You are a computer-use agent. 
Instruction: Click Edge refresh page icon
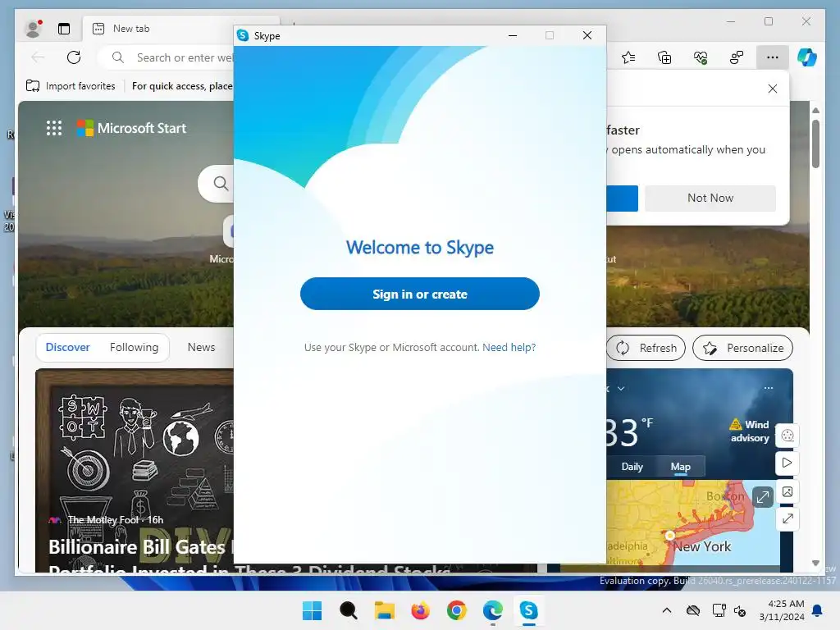tap(74, 57)
